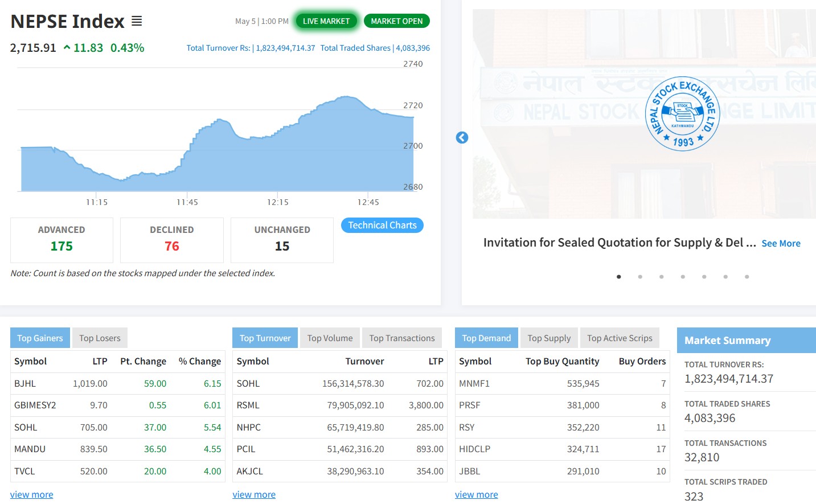
Task: Click the Buy Orders column header
Action: coord(642,362)
